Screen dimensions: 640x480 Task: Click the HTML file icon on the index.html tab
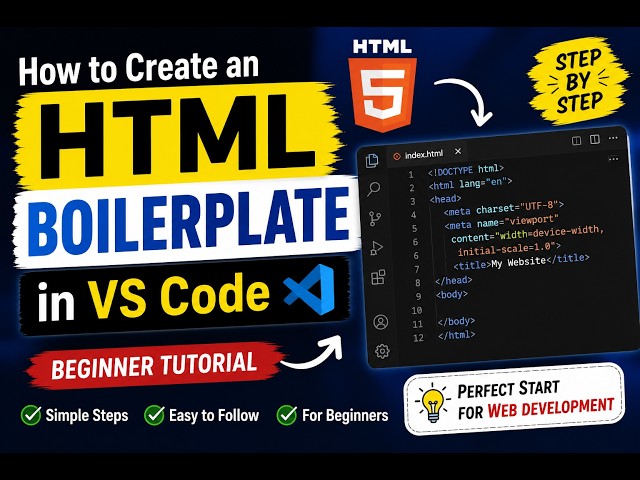pyautogui.click(x=396, y=156)
